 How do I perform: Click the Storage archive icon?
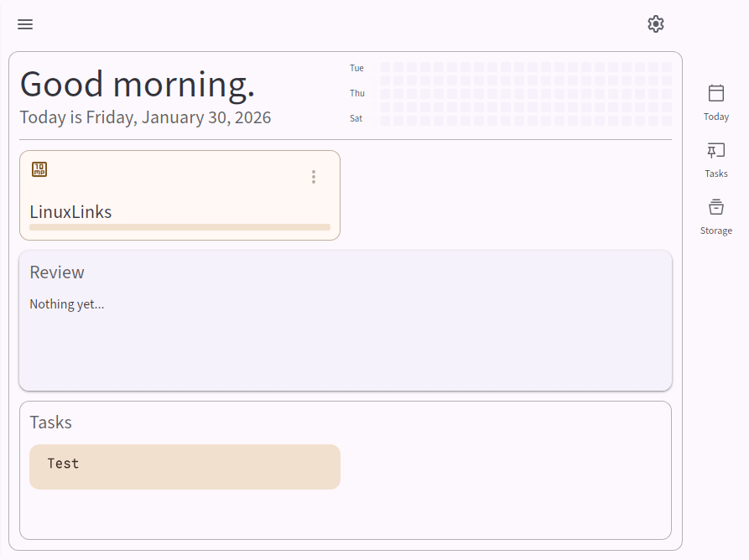coord(716,207)
